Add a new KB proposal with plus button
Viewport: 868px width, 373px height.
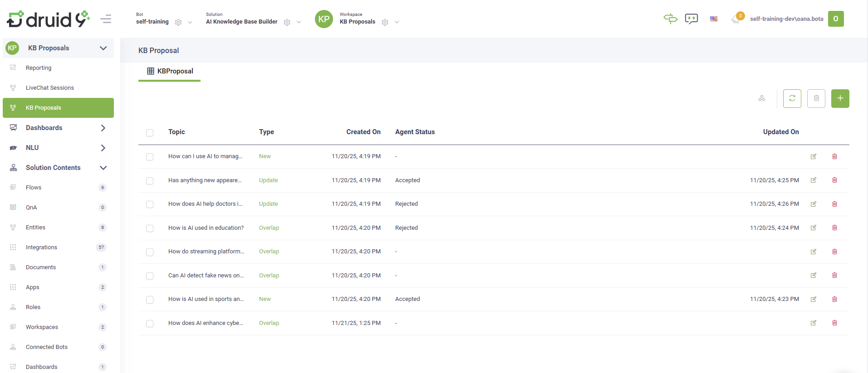840,98
